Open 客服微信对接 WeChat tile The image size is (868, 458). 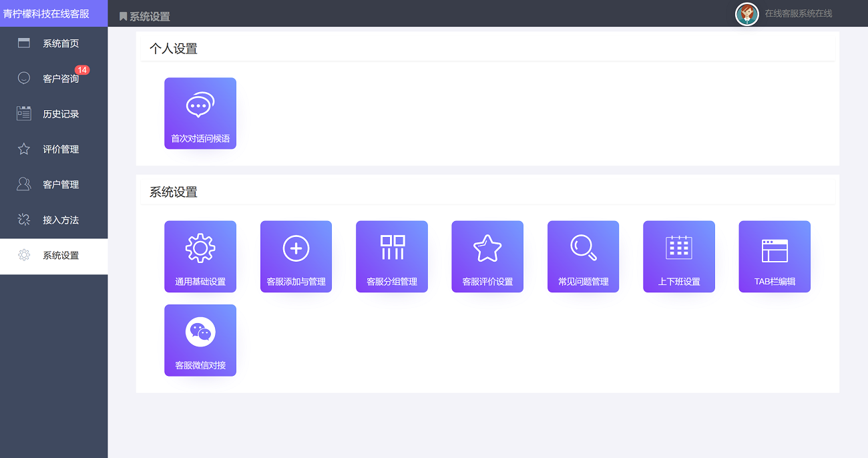[200, 340]
